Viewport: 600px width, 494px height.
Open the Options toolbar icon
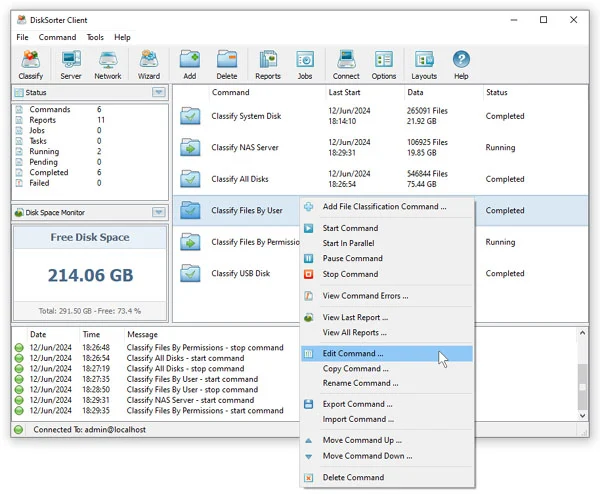pos(384,65)
